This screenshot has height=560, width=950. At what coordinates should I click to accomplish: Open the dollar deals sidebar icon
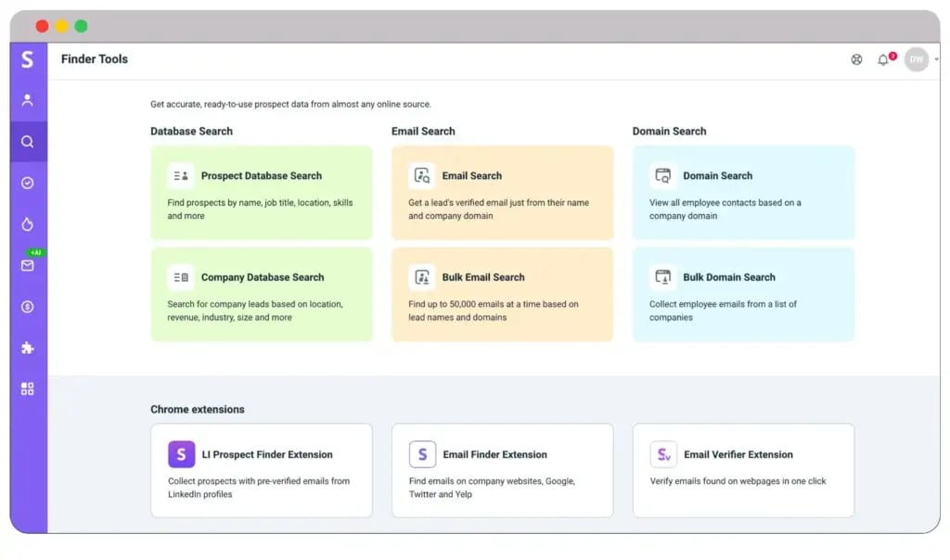pyautogui.click(x=27, y=307)
